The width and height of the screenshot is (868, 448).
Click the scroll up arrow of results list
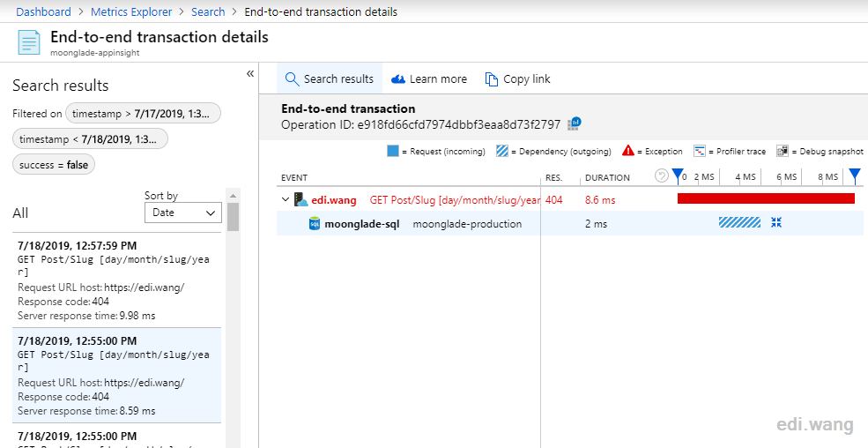tap(233, 195)
